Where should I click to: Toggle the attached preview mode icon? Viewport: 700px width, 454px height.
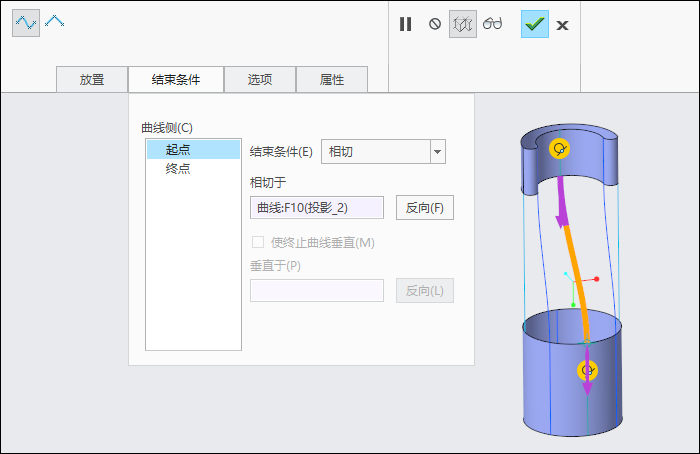[x=462, y=24]
